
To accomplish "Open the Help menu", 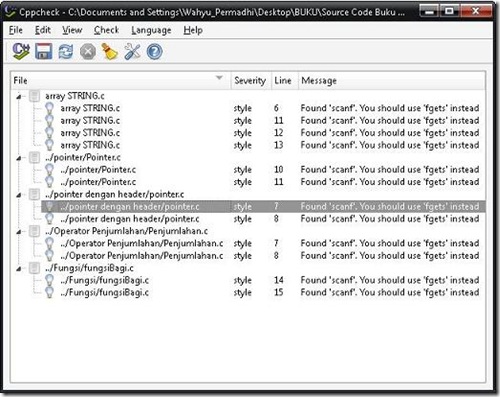I will 193,30.
